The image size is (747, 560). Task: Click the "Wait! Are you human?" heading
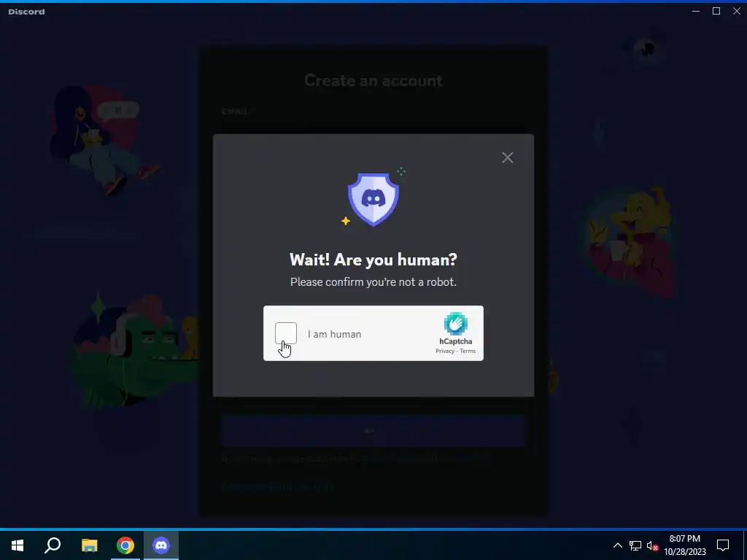373,260
